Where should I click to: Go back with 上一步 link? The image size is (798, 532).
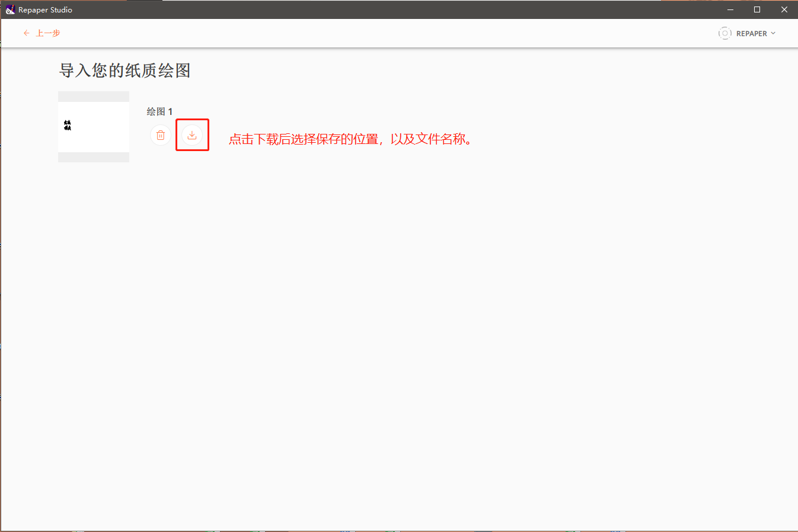48,33
